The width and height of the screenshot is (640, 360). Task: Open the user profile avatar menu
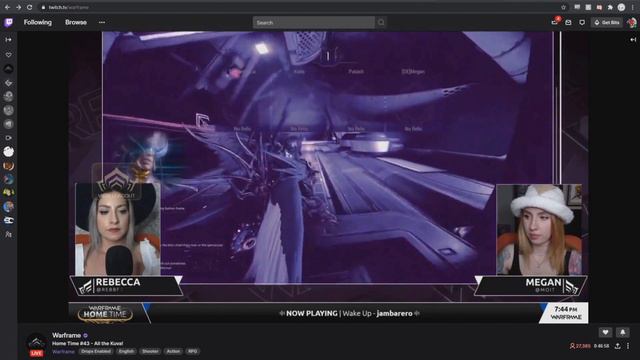pyautogui.click(x=632, y=22)
